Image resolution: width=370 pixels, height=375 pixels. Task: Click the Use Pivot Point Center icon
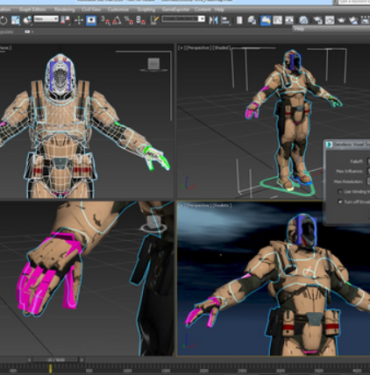click(x=65, y=20)
